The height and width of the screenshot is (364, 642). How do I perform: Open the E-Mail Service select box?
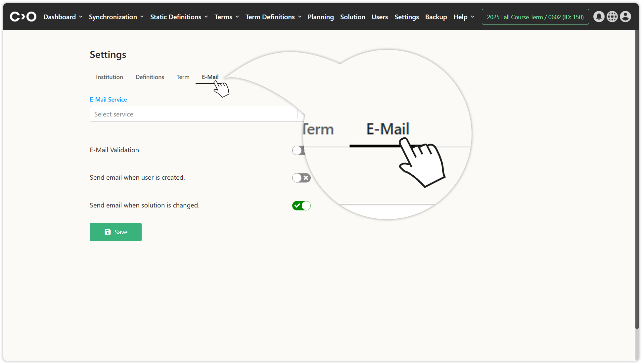pos(194,114)
